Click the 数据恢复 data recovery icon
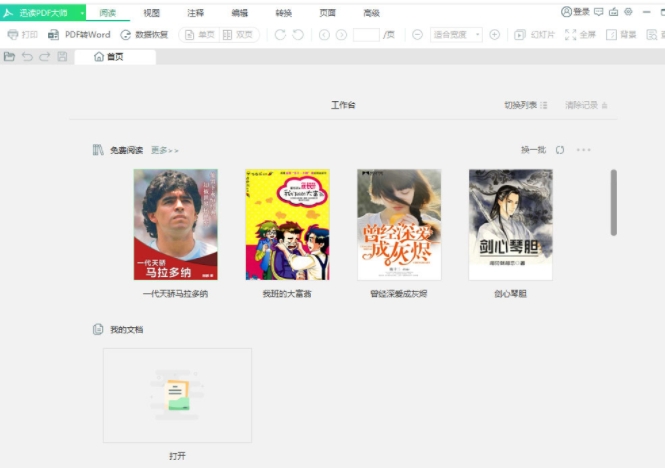 tap(144, 35)
